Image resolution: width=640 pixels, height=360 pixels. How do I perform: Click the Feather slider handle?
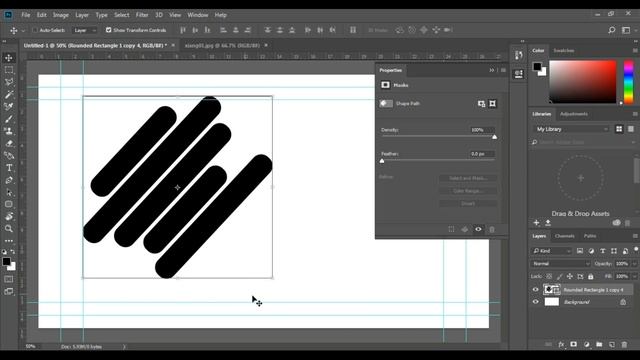point(382,161)
